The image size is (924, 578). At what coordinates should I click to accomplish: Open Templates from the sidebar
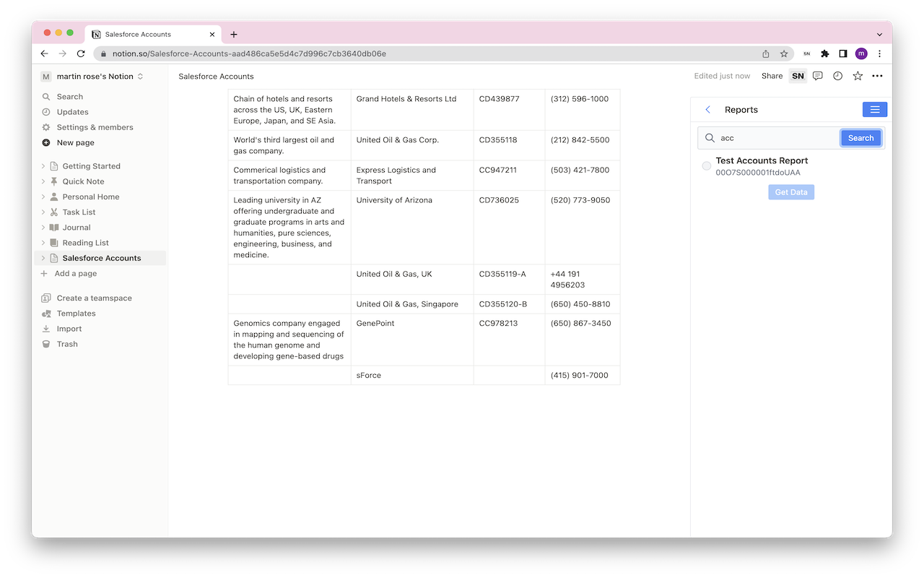75,313
